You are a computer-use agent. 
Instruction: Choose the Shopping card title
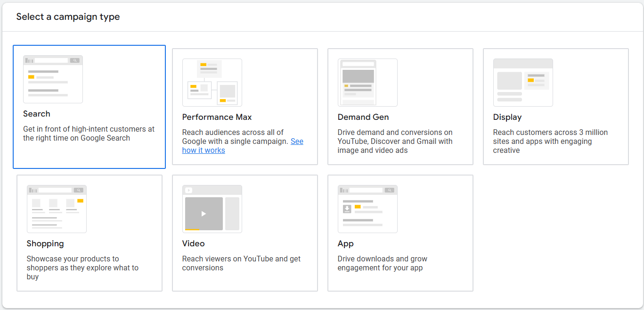coord(45,243)
